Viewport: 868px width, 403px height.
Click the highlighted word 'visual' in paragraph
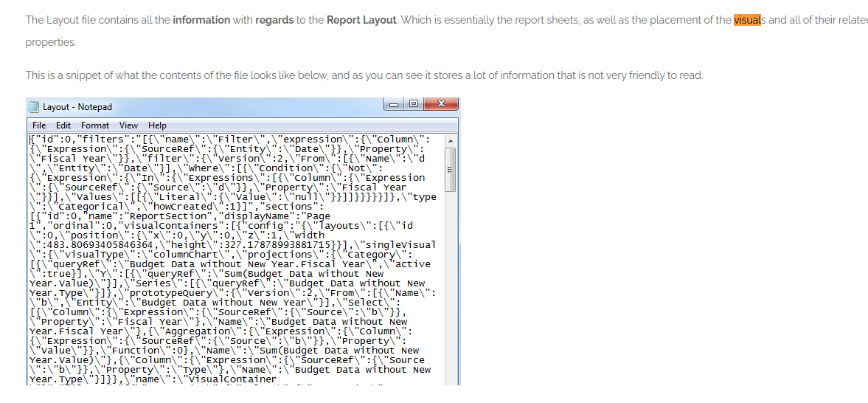[x=747, y=21]
